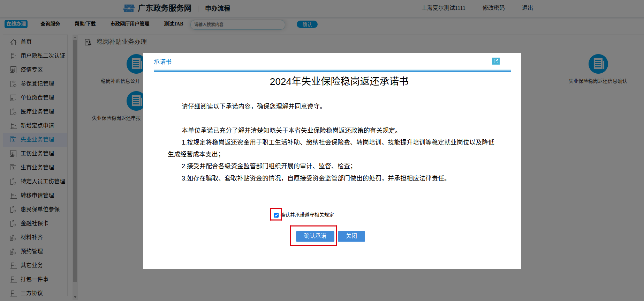Expand 工伤业务管理 in the sidebar

click(37, 154)
